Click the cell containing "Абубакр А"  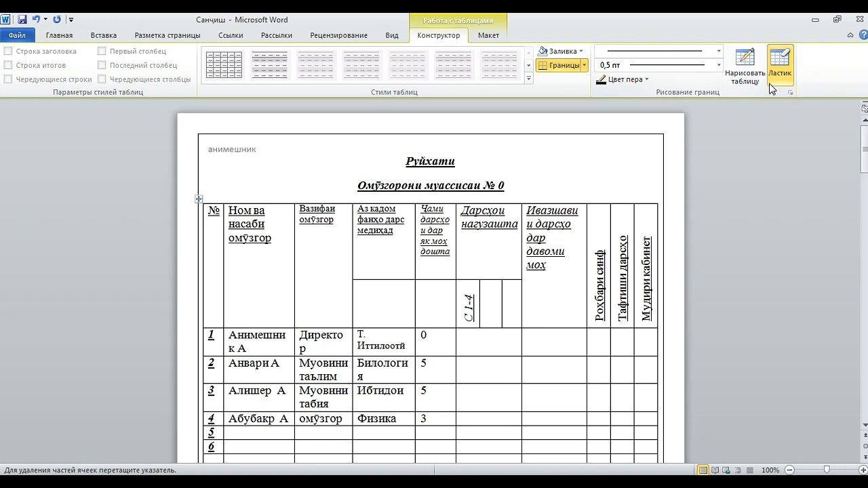pos(258,419)
